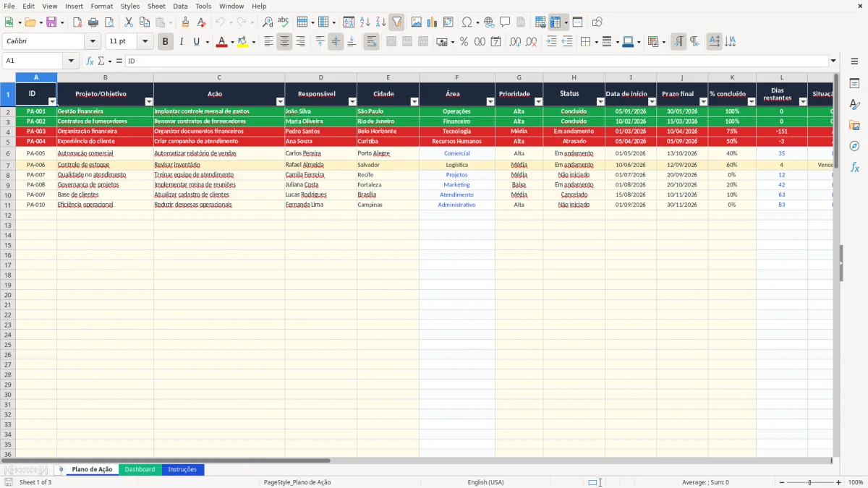868x488 pixels.
Task: Click the Cut scissors icon
Action: tap(129, 22)
